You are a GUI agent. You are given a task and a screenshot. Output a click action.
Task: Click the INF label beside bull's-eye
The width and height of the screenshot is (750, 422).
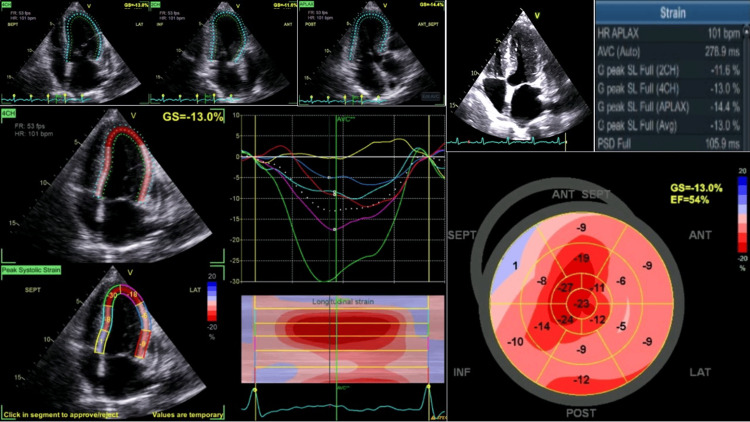(x=461, y=372)
